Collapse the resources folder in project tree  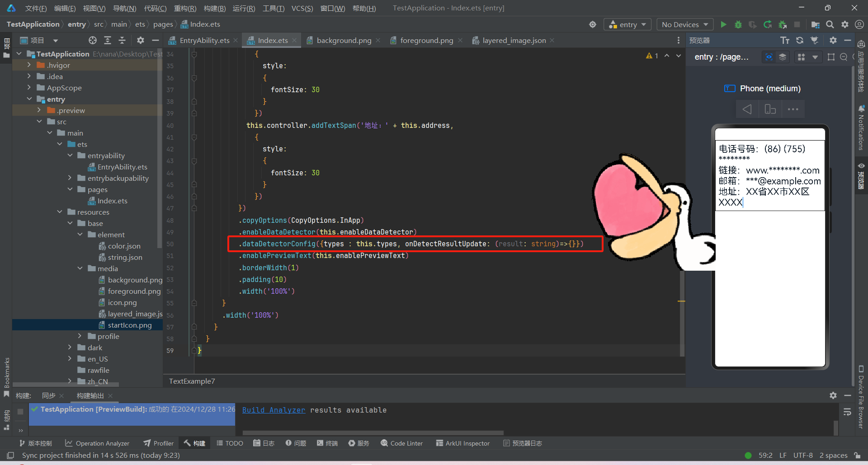pyautogui.click(x=60, y=211)
